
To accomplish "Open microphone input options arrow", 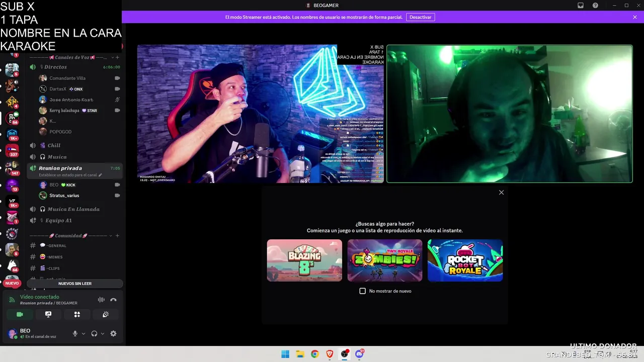I will click(x=84, y=333).
